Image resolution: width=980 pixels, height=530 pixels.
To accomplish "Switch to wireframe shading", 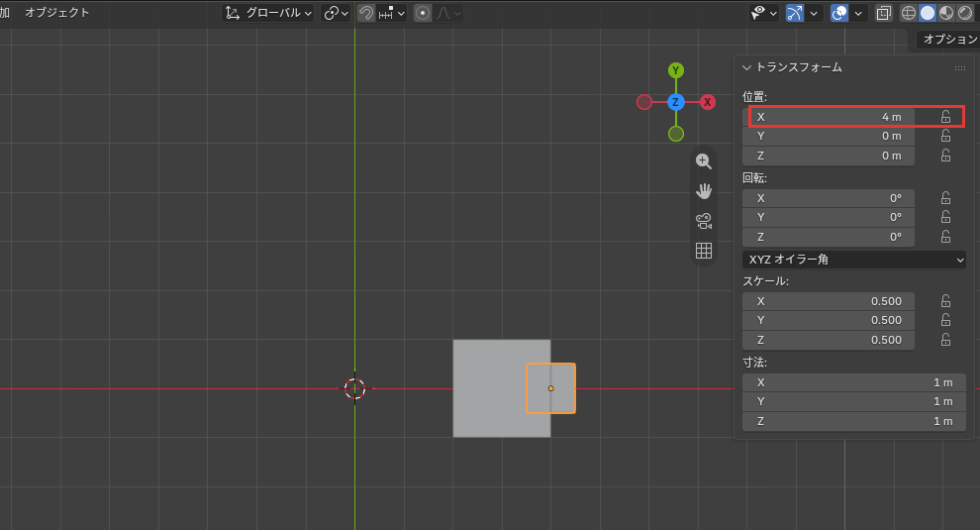I will (908, 13).
